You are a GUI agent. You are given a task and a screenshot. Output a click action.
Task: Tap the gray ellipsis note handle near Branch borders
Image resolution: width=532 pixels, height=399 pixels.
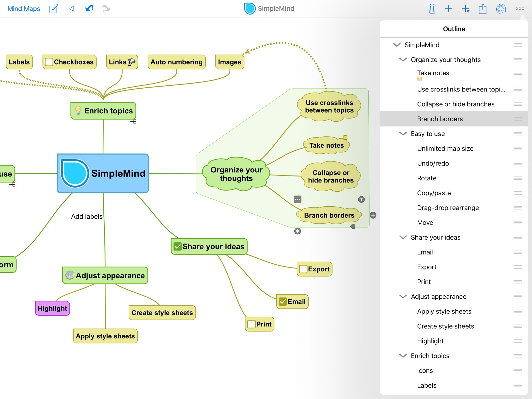pyautogui.click(x=297, y=199)
